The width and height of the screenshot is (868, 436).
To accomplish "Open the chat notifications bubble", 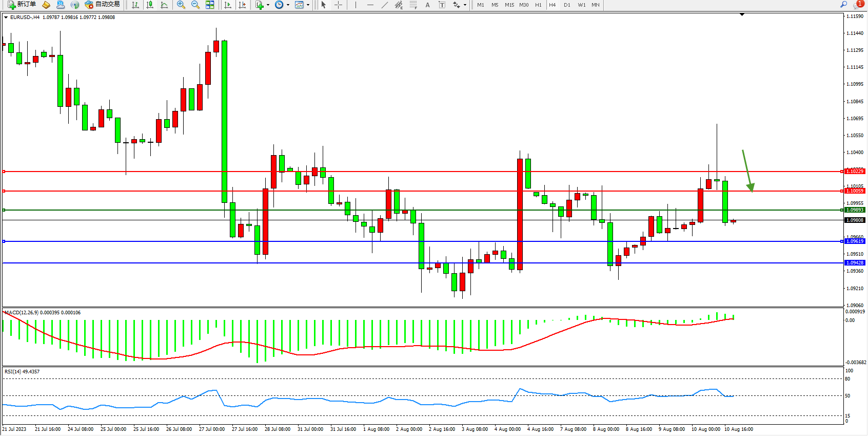I will 858,5.
